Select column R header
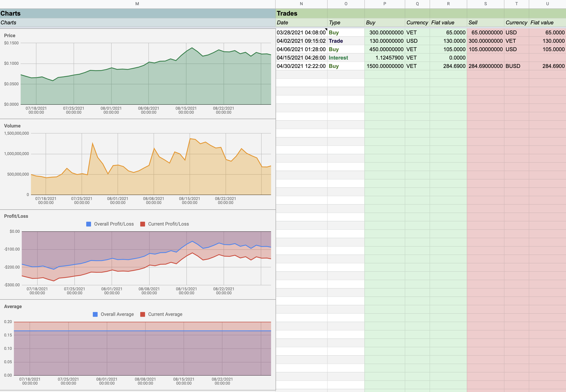 click(x=448, y=4)
